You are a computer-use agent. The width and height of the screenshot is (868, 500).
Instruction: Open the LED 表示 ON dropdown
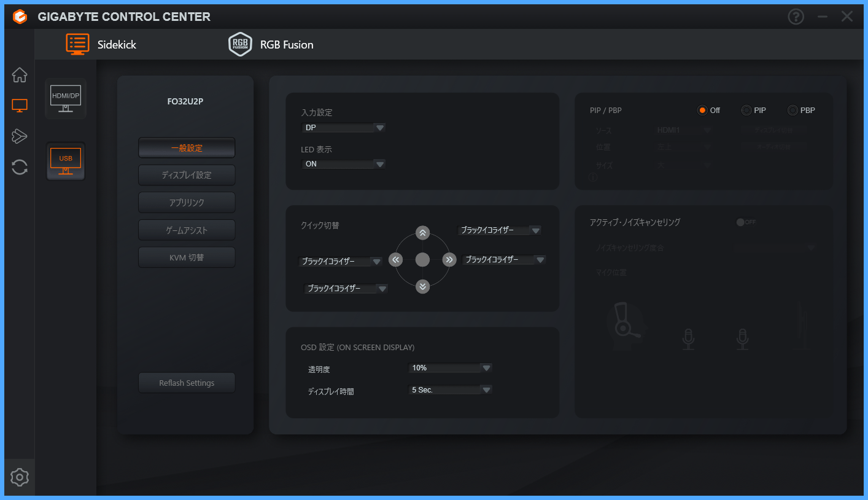pos(344,164)
